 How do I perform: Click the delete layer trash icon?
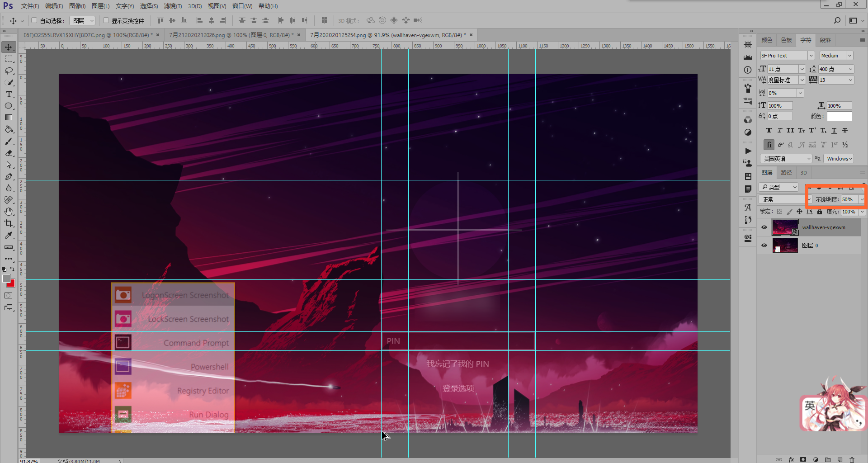tap(852, 459)
